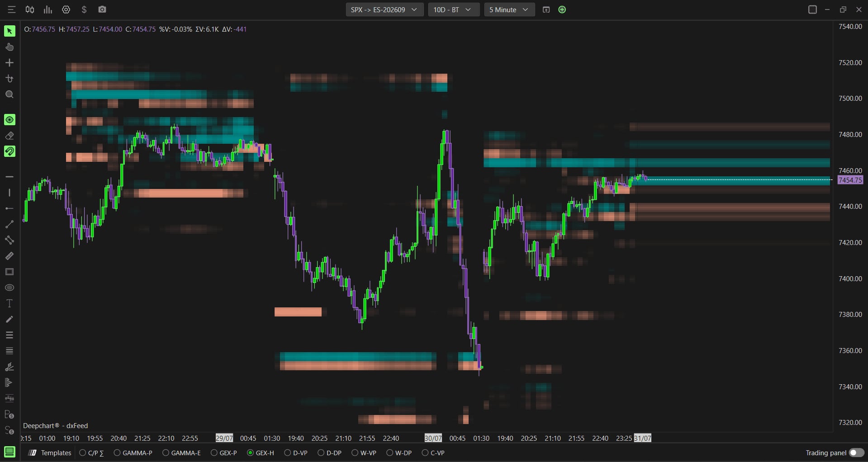Select the hand pan tool
This screenshot has height=462, width=868.
(x=9, y=47)
